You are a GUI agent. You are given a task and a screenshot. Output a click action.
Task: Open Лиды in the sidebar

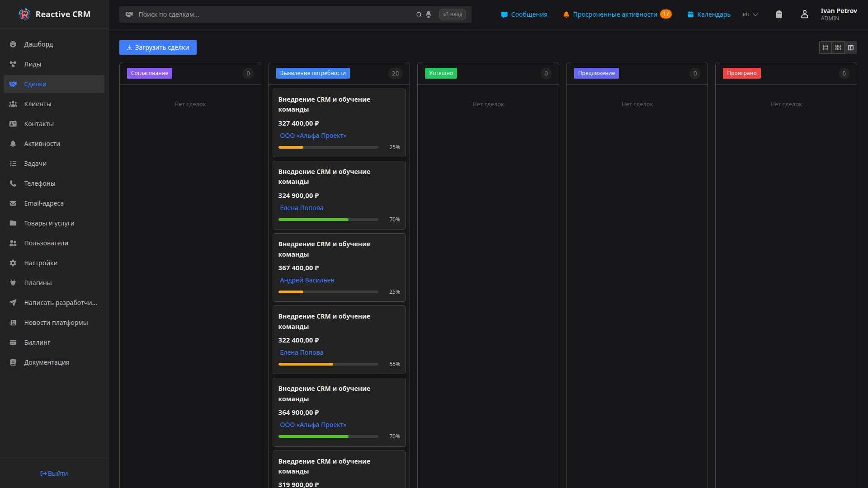pos(54,64)
